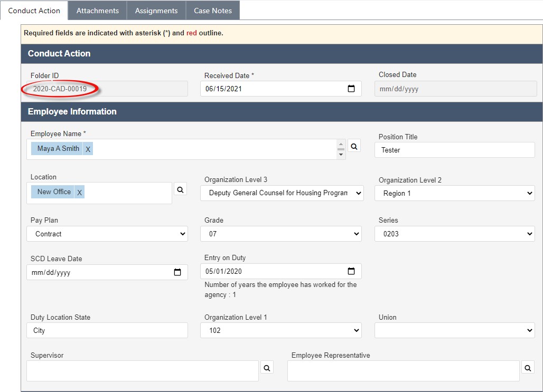Click the Closed Date field
The image size is (543, 392).
pyautogui.click(x=456, y=89)
